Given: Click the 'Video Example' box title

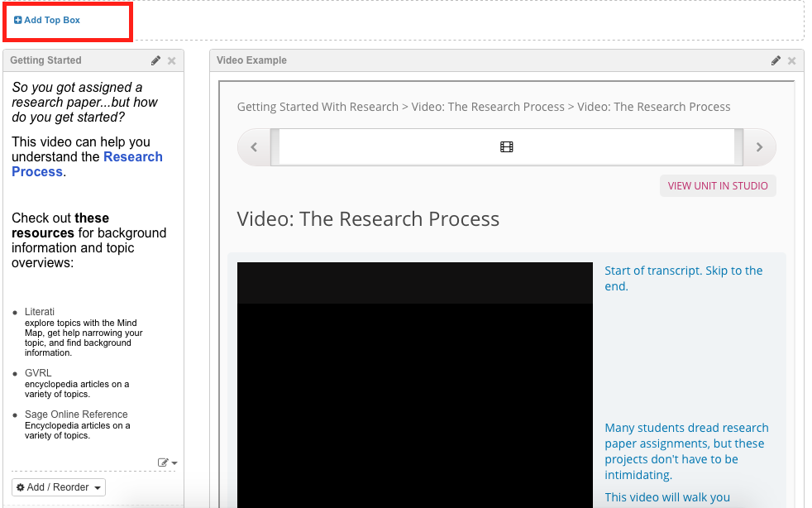Looking at the screenshot, I should pyautogui.click(x=251, y=60).
